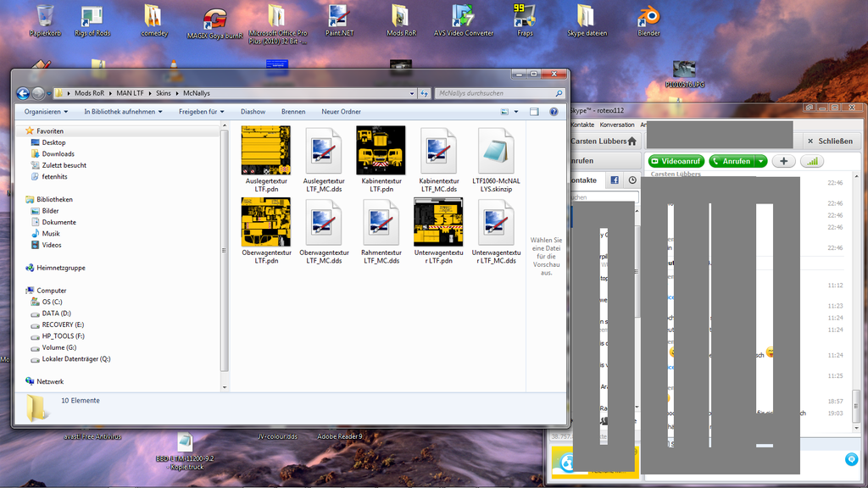This screenshot has width=868, height=488.
Task: Add participants with Skype plus button
Action: pos(783,162)
